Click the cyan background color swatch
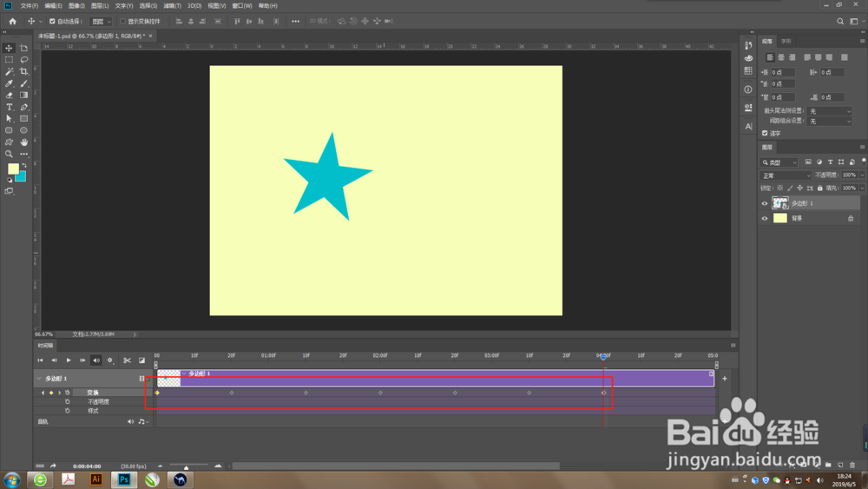 23,178
